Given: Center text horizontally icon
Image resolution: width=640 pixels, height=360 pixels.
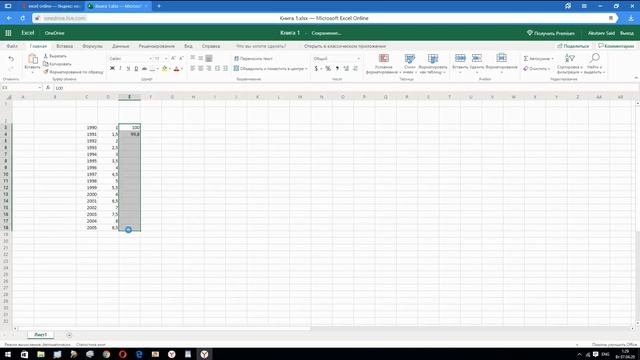Looking at the screenshot, I should click(201, 69).
